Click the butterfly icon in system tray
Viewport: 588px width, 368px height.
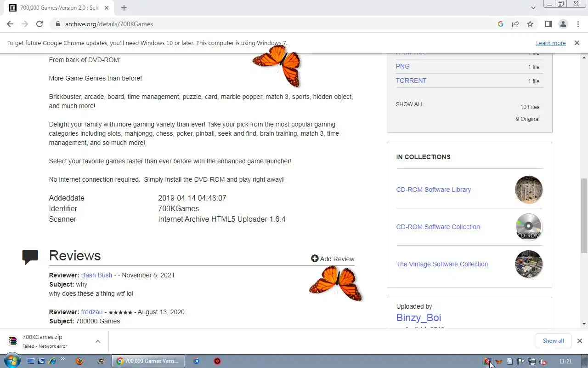point(498,362)
